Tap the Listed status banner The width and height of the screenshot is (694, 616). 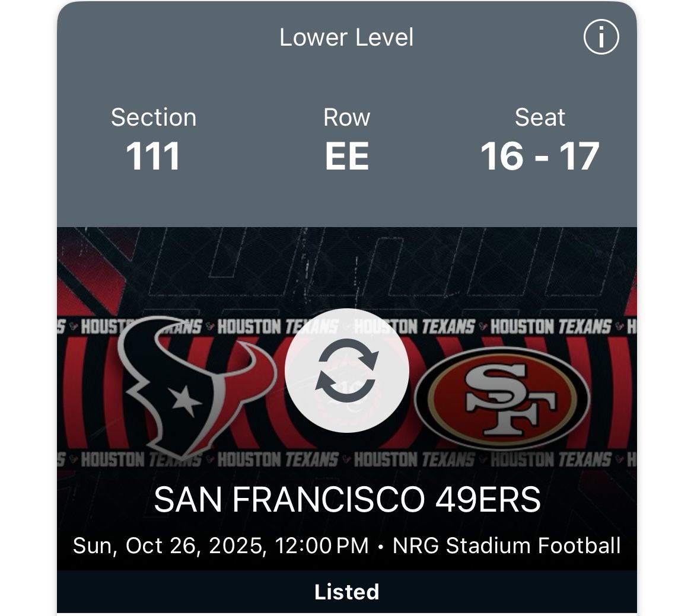coord(347,591)
